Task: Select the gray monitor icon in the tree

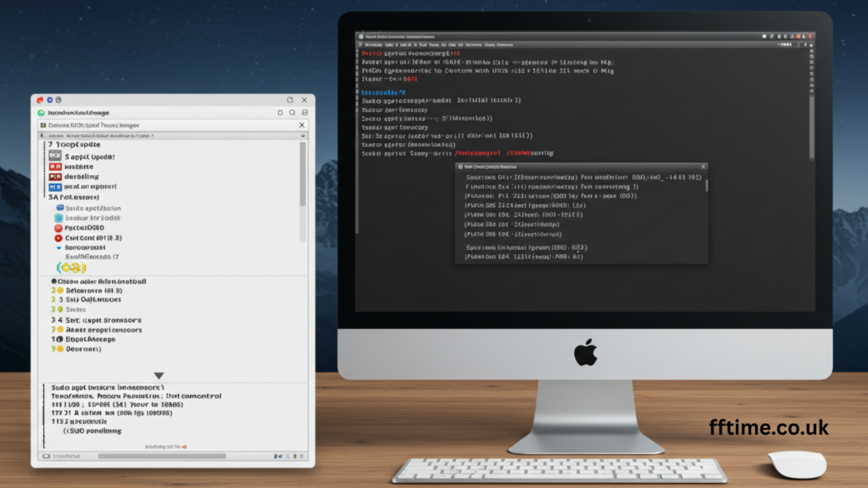Action: 55,156
